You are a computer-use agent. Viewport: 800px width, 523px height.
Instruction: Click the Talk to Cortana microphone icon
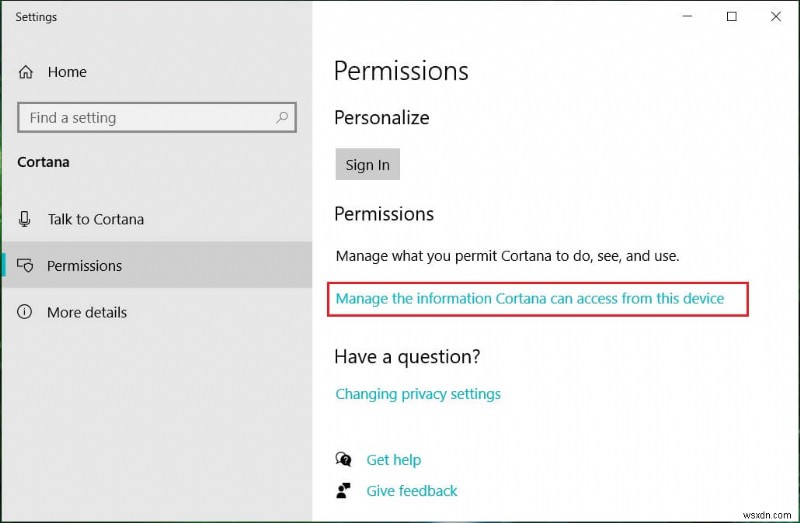tap(24, 219)
